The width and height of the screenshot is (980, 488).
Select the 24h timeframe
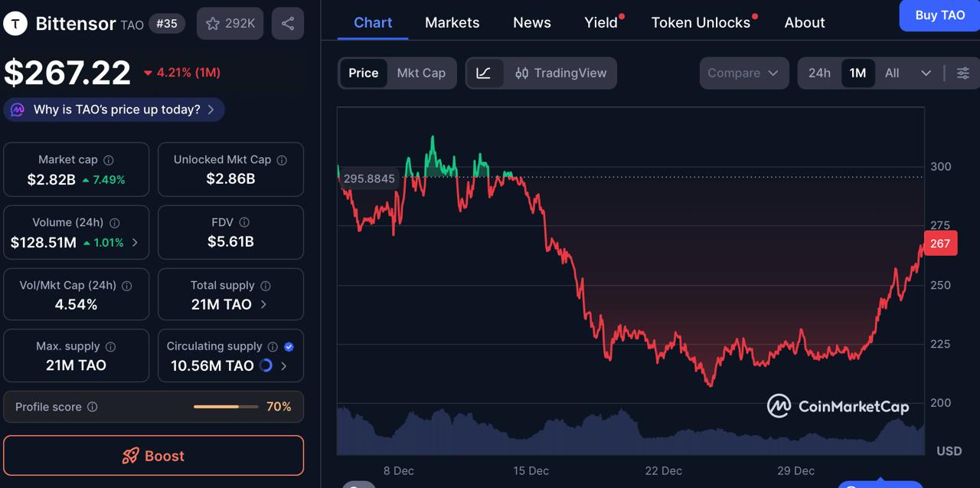click(x=819, y=73)
